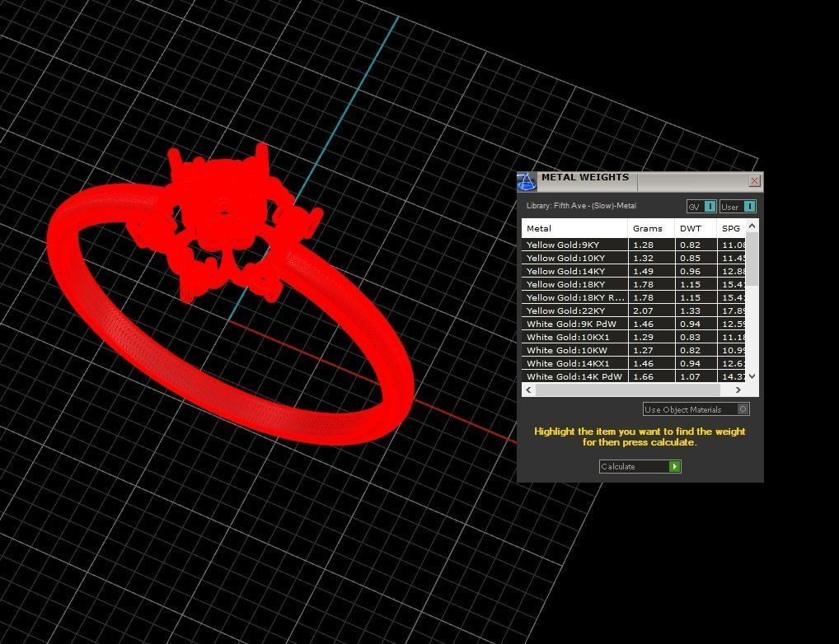The image size is (839, 644).
Task: Select the Yellow Gold:18KY row
Action: [634, 284]
